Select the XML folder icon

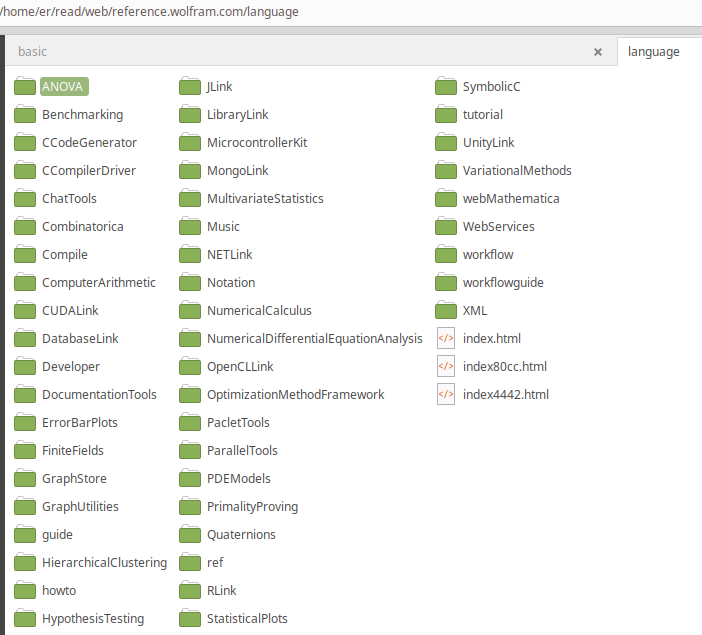[446, 310]
